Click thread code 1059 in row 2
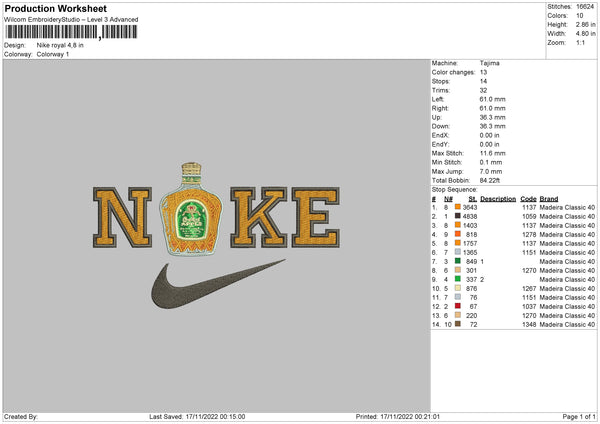 (529, 216)
